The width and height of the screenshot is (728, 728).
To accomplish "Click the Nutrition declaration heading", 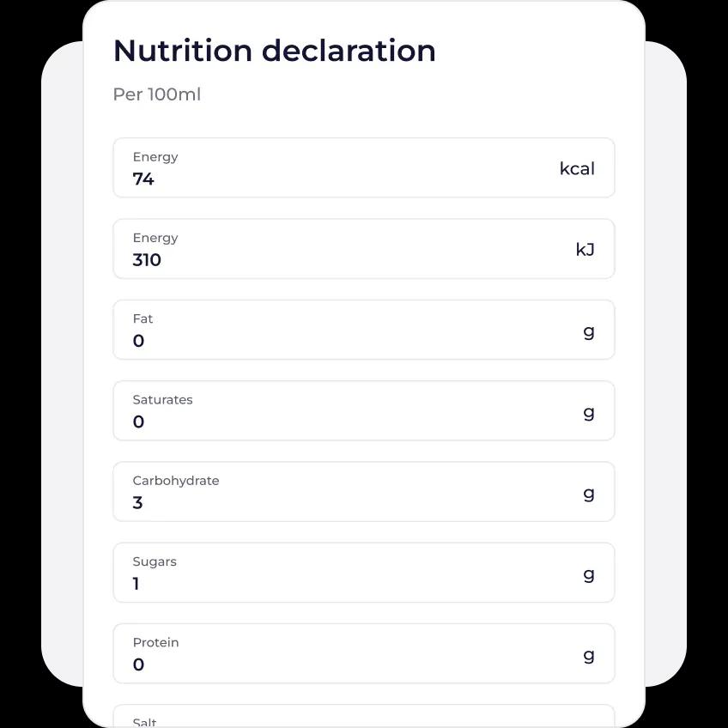I will coord(275,50).
